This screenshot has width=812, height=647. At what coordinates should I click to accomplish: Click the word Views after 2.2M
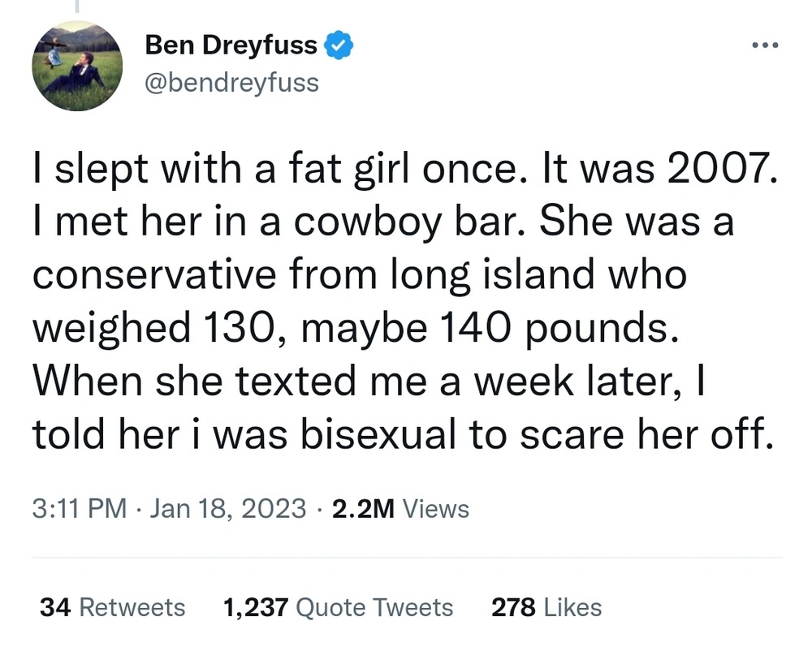coord(436,509)
